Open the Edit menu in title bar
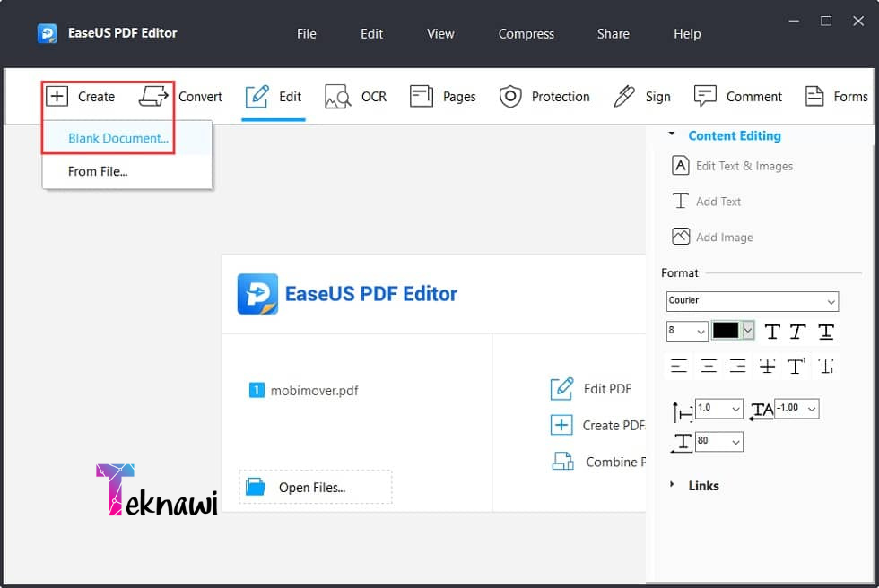This screenshot has height=588, width=879. (371, 33)
